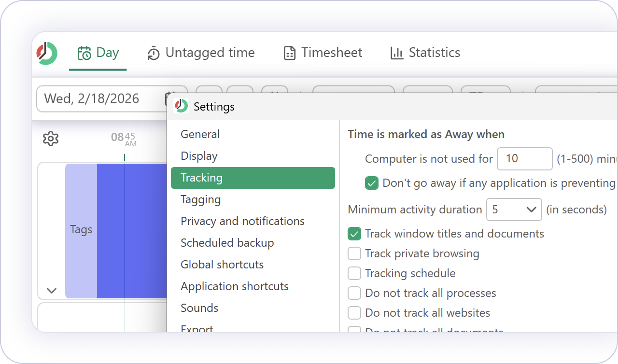The width and height of the screenshot is (618, 364).
Task: Disable Track window titles and documents
Action: coord(354,234)
